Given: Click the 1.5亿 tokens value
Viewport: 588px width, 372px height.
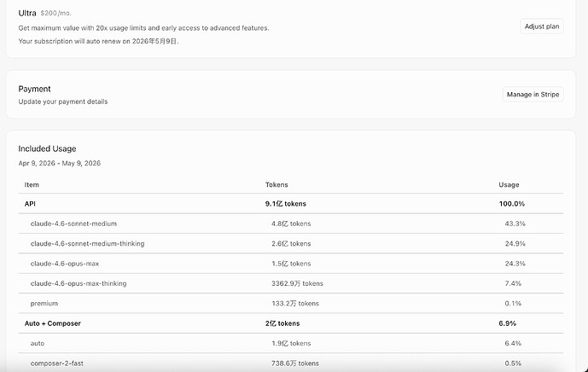Looking at the screenshot, I should click(x=291, y=264).
